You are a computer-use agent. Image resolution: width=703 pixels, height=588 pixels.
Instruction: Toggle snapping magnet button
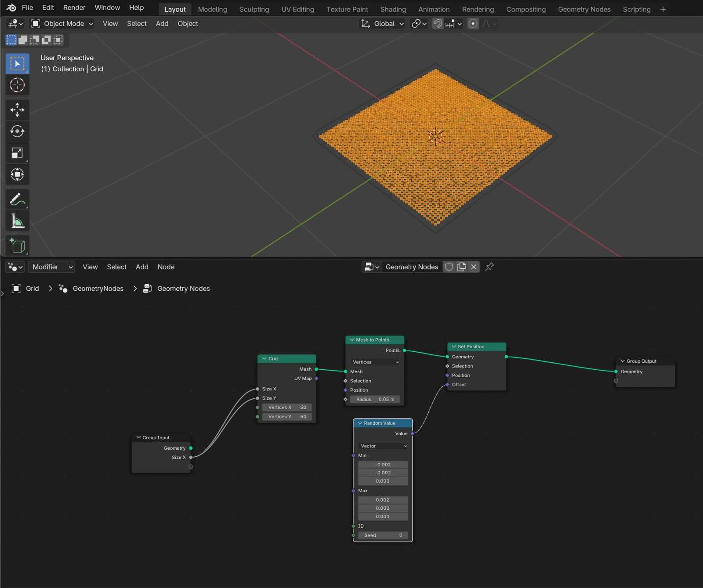tap(438, 24)
